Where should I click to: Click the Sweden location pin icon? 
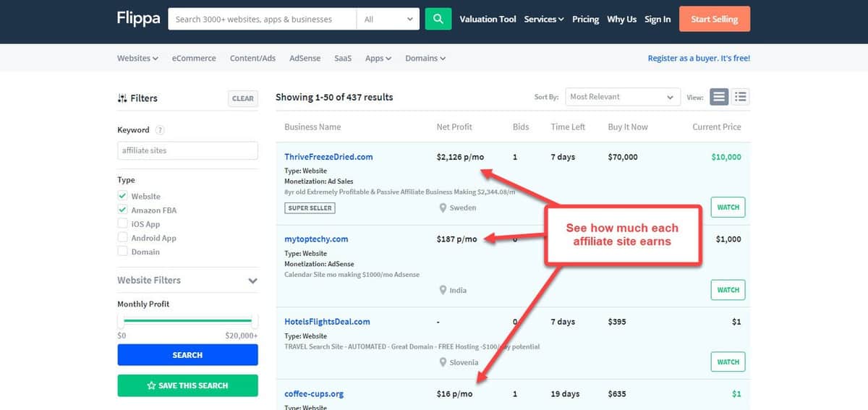[x=443, y=208]
